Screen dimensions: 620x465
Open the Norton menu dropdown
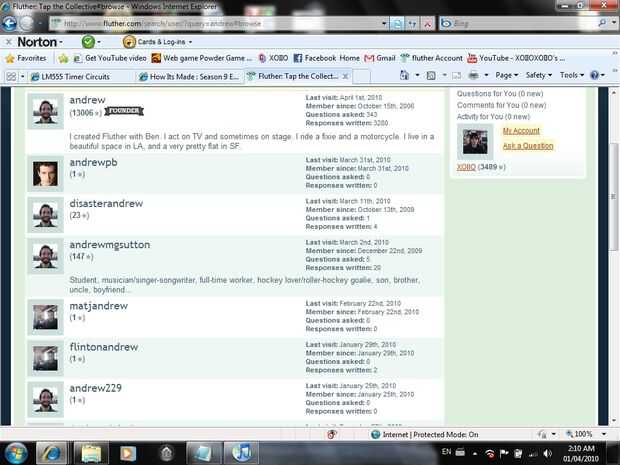40,42
